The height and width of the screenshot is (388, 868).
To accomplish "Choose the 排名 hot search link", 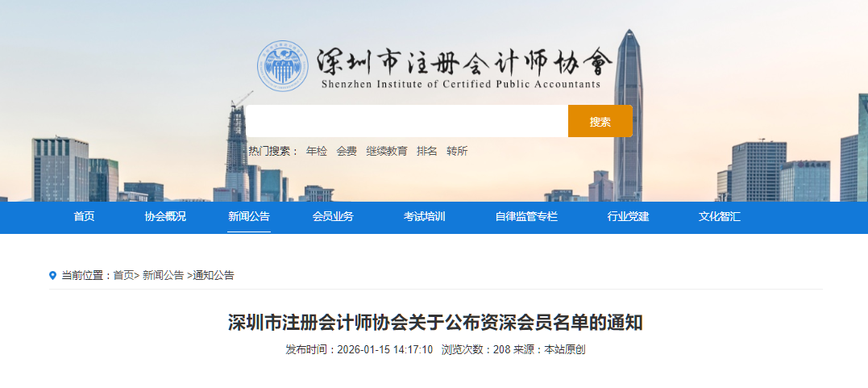I will (427, 151).
